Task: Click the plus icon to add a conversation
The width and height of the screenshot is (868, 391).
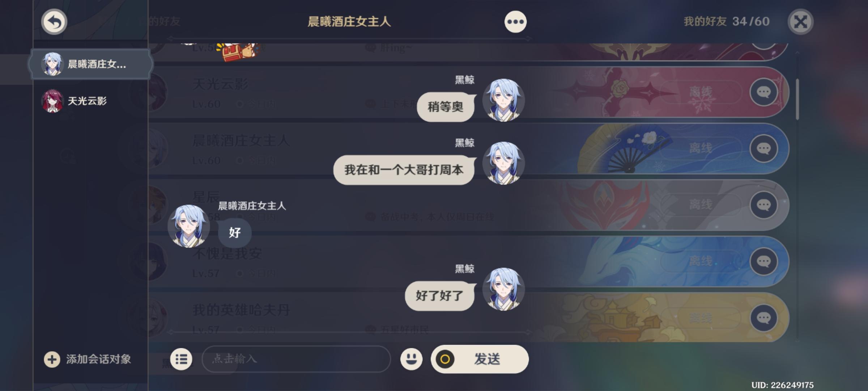Action: (x=52, y=360)
